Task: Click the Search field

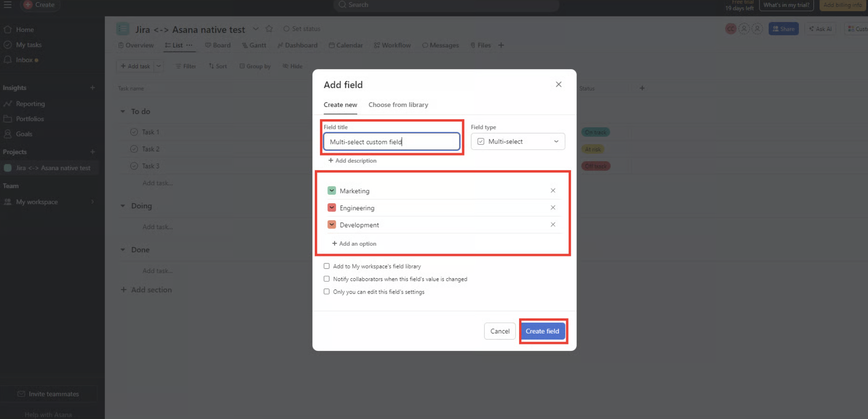Action: [x=446, y=5]
